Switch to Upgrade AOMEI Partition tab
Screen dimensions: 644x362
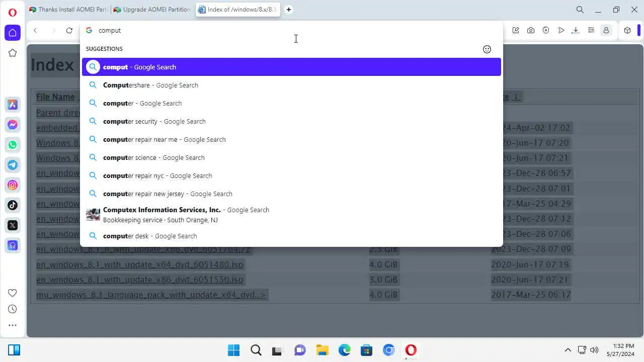[x=152, y=10]
